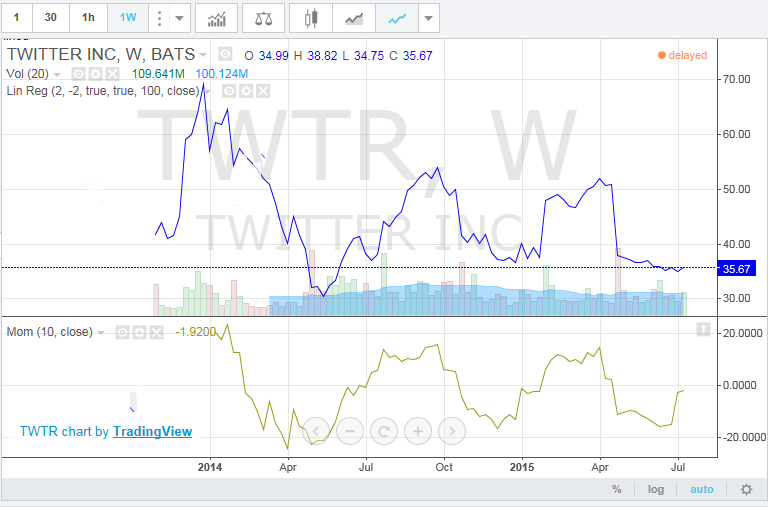The width and height of the screenshot is (768, 507).
Task: Click the compare symbols scales icon
Action: 264,19
